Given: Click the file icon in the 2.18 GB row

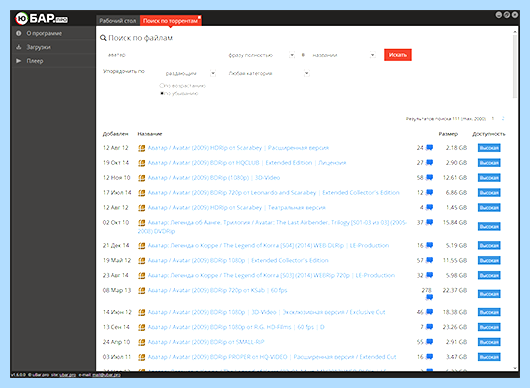Looking at the screenshot, I should [x=142, y=148].
